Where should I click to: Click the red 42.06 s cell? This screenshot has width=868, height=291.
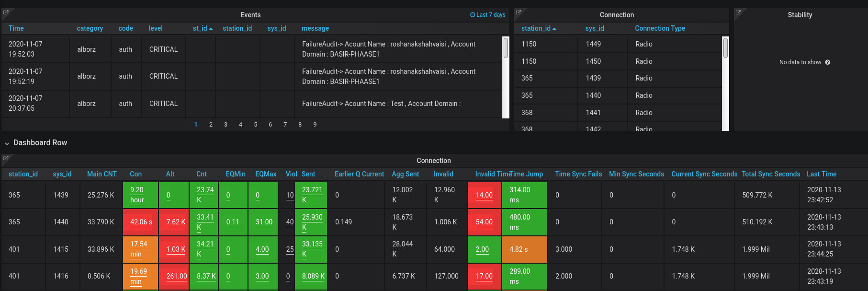tap(141, 222)
